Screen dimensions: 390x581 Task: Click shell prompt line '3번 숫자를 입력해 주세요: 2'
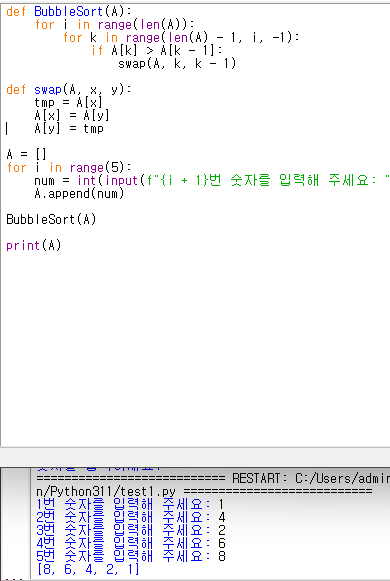(x=130, y=530)
